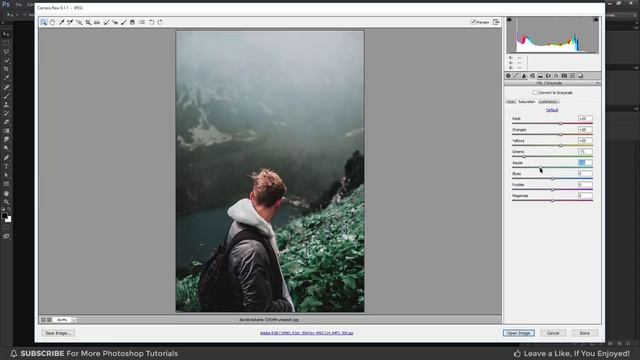Toggle highlight clipping warning on histogram
This screenshot has height=360, width=640.
[596, 19]
